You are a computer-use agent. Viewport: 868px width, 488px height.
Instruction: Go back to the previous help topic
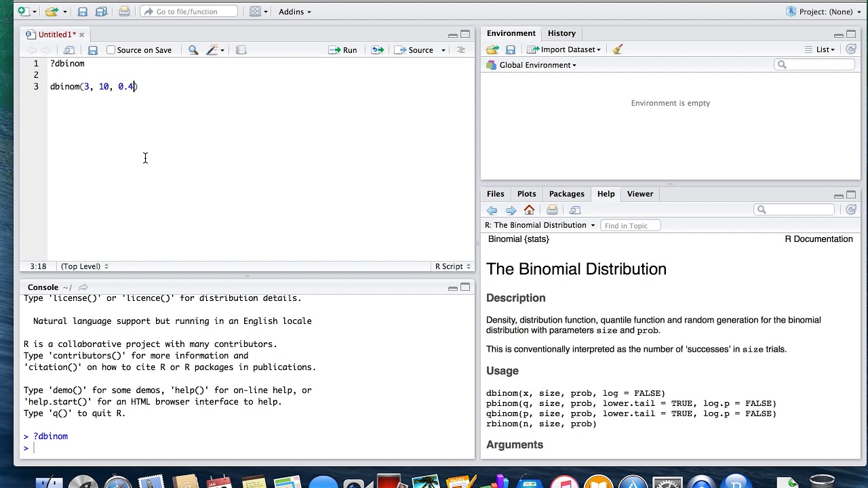pyautogui.click(x=492, y=210)
